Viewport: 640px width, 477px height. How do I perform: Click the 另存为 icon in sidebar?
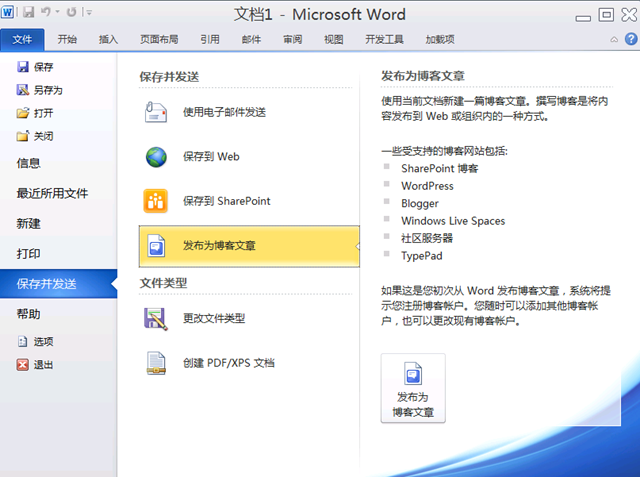[x=23, y=90]
